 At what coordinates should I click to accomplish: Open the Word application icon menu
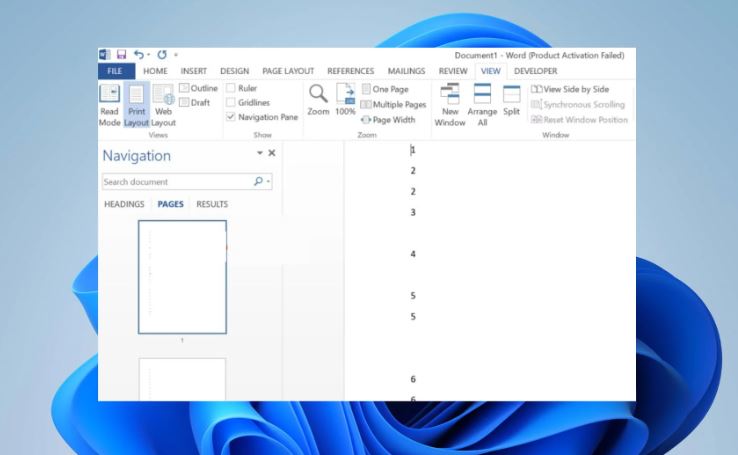pos(104,55)
